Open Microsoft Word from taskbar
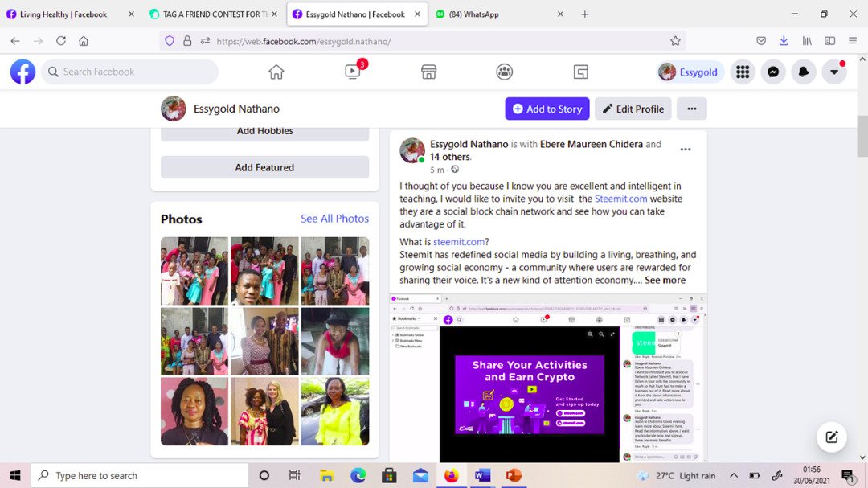 coord(483,475)
